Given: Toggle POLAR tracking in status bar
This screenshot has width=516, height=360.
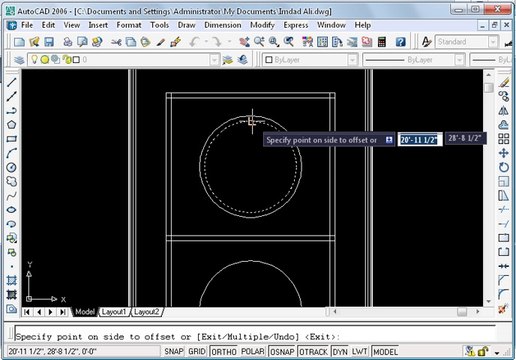Looking at the screenshot, I should pyautogui.click(x=252, y=352).
